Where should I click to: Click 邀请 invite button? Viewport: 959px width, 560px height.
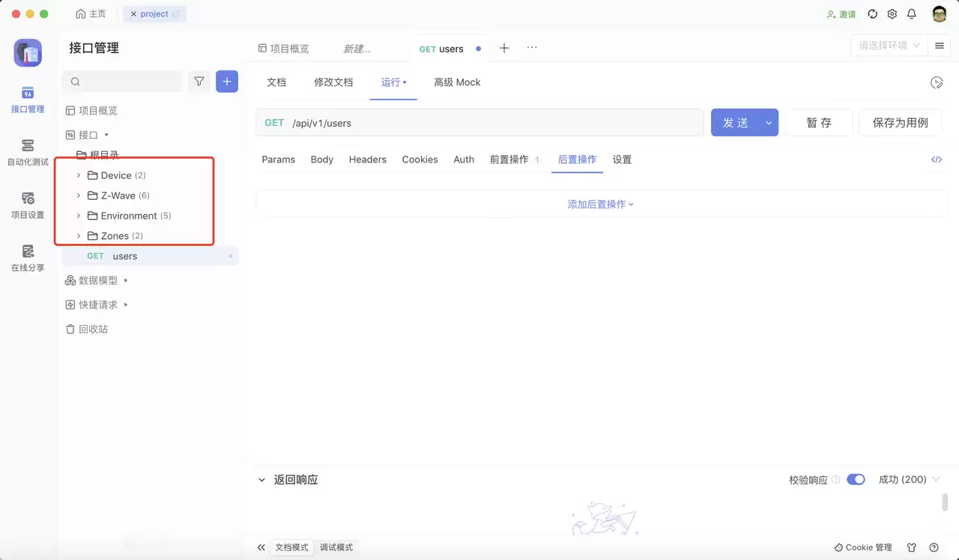click(x=841, y=14)
